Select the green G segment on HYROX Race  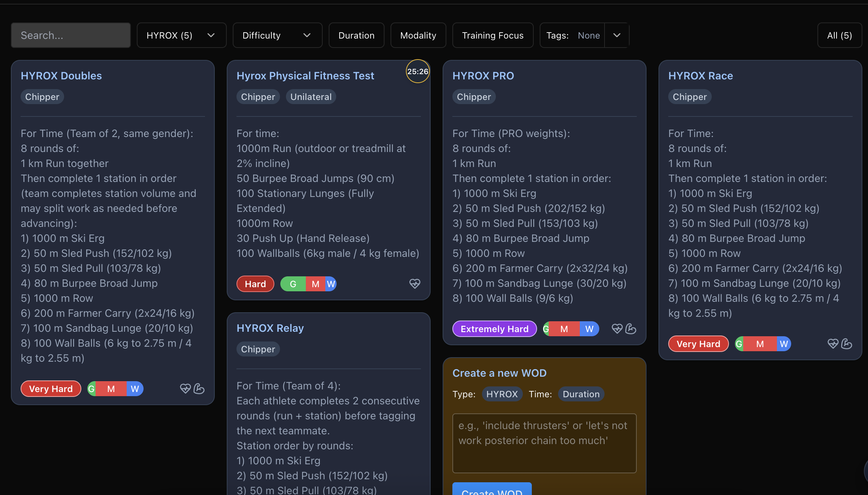[739, 344]
